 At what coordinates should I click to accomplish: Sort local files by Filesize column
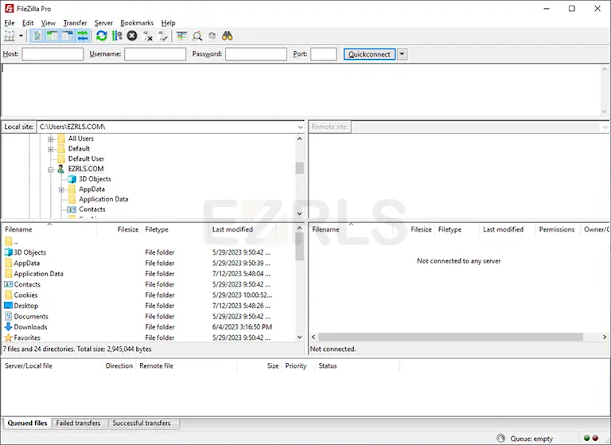119,230
